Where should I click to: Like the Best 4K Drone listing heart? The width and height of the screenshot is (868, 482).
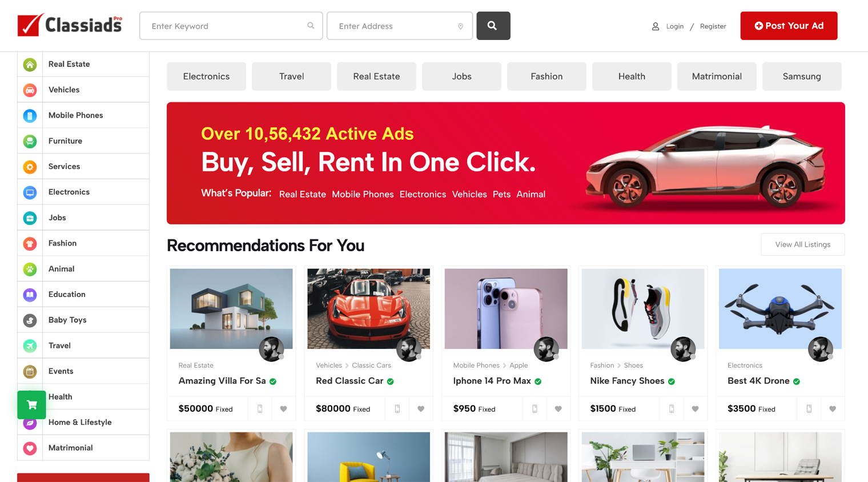pyautogui.click(x=833, y=409)
